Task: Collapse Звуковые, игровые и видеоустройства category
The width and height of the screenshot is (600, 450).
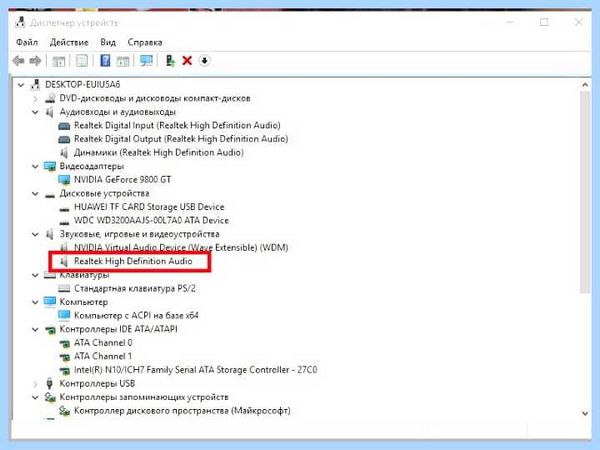Action: coord(35,234)
